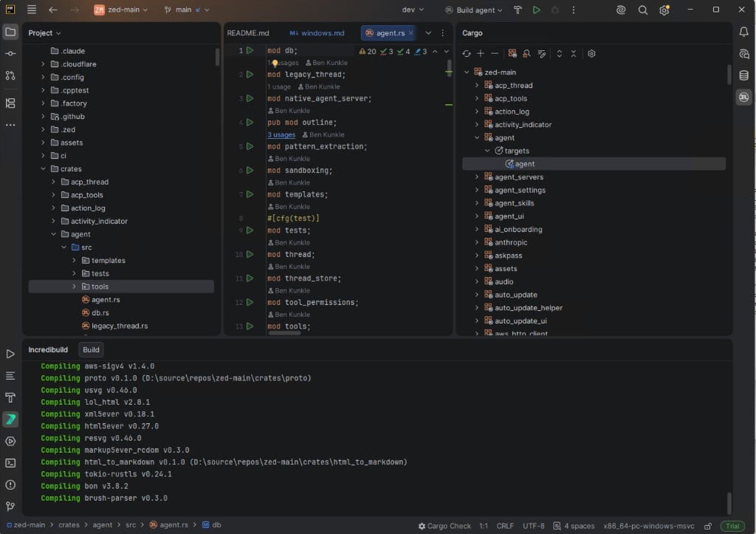Expand the .github folder
The height and width of the screenshot is (534, 756).
(43, 116)
